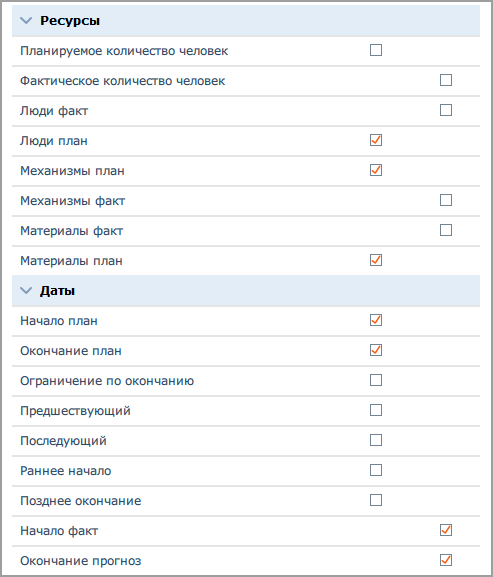Enable Ограничение по окончанию checkbox

pos(376,380)
